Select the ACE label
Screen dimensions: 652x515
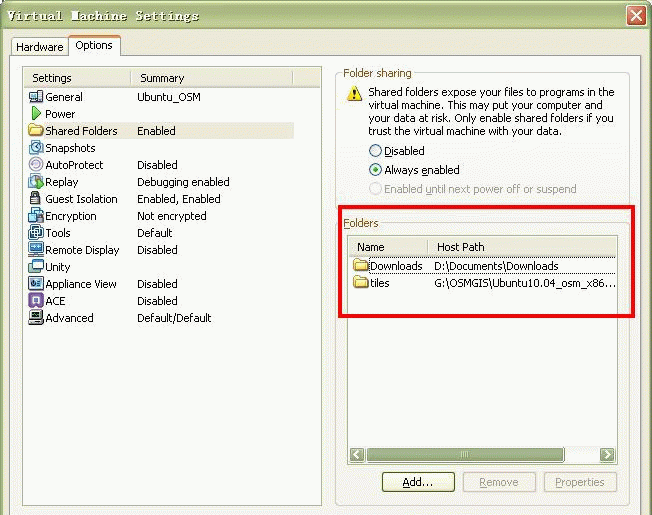[55, 301]
